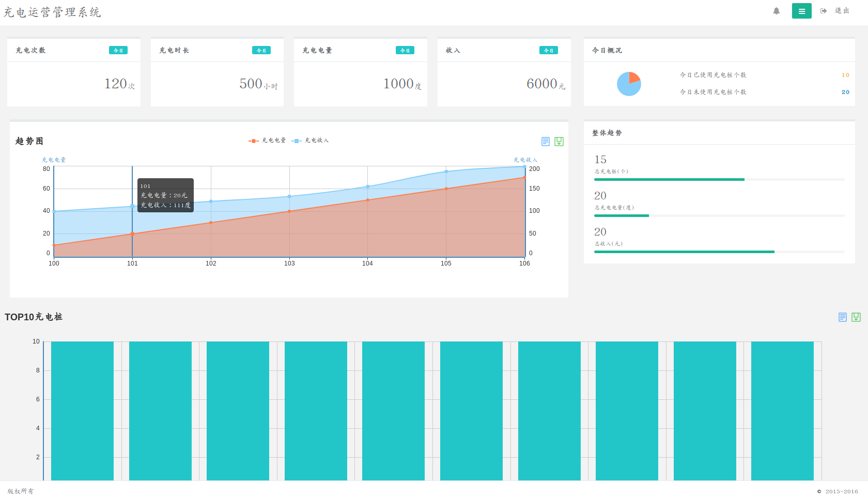The image size is (868, 498).
Task: Click the 趋势图 heading
Action: point(29,141)
